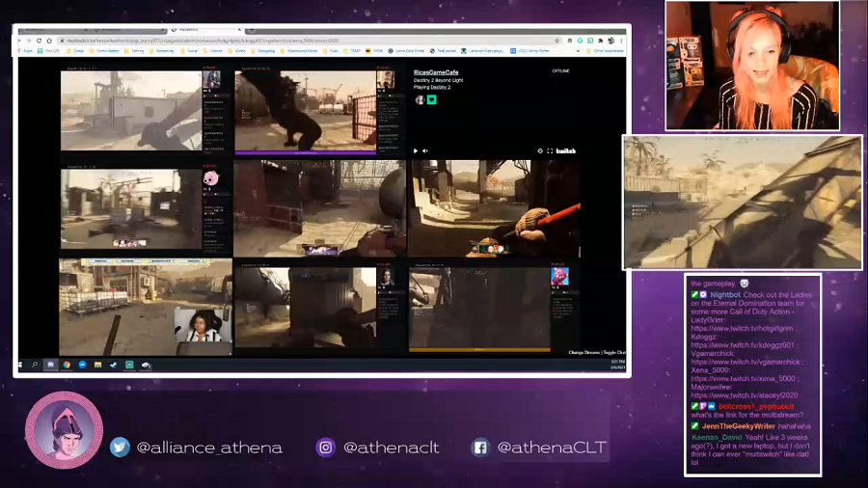Click the Toggle Chat link

tap(614, 352)
